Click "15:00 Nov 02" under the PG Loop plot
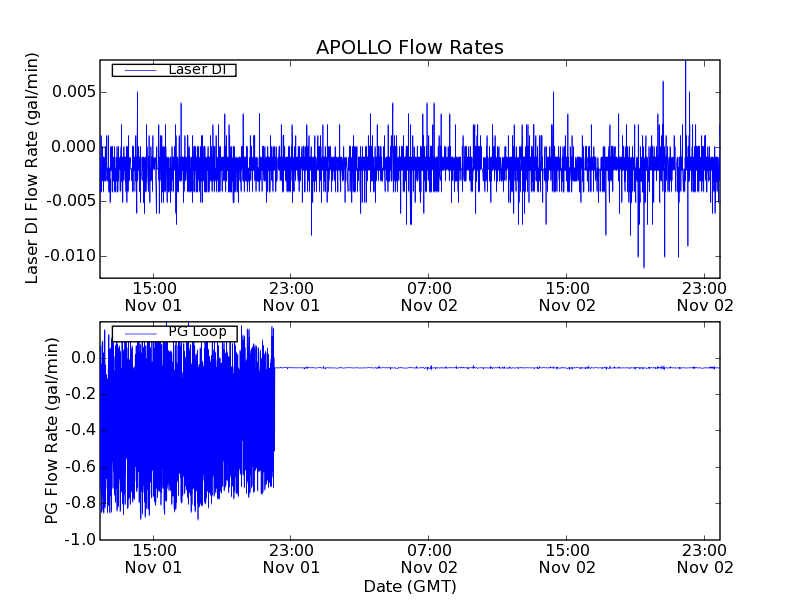Image resolution: width=800 pixels, height=600 pixels. [x=567, y=559]
